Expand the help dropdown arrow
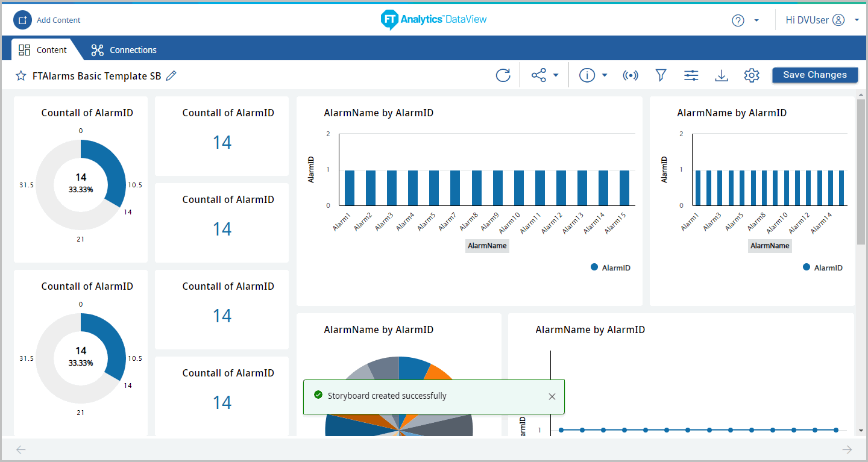 tap(756, 20)
